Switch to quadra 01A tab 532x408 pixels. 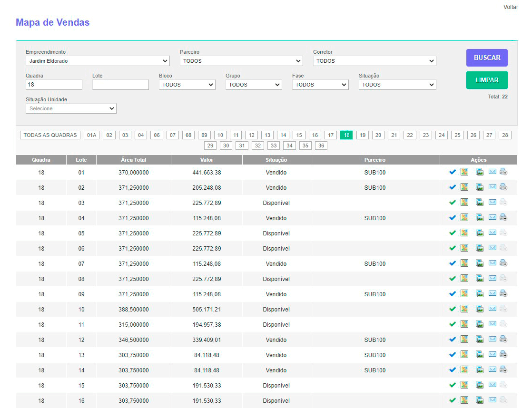click(x=91, y=135)
